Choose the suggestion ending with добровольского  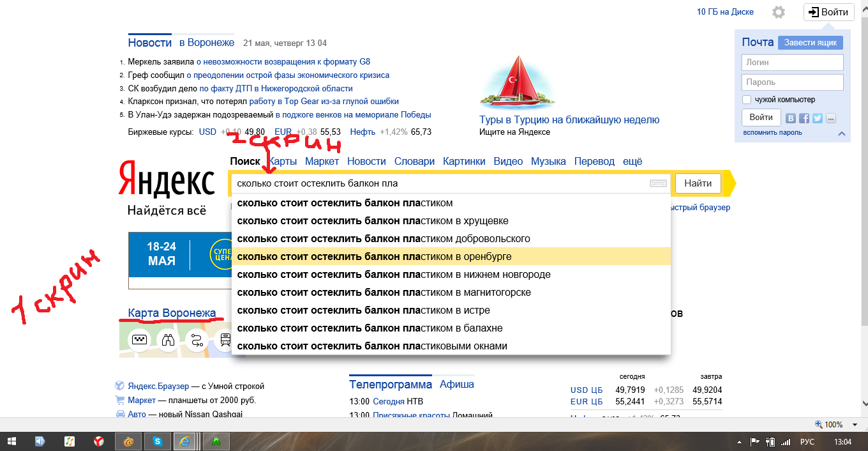point(451,239)
